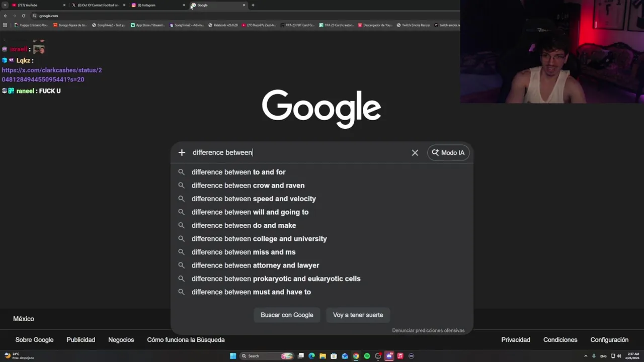
Task: Open App Store / Streaml... bookmark
Action: [147, 25]
